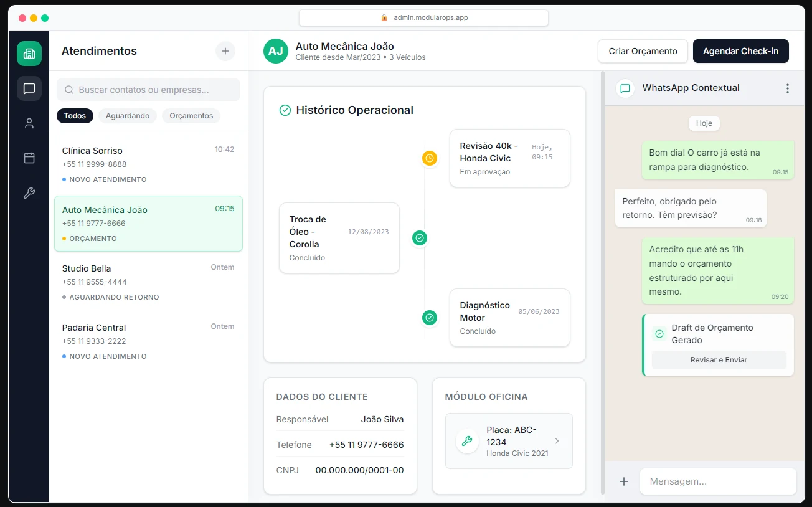
Task: Click "Cliente desde Mar/2023 • 3 Veículos" subtitle
Action: (x=361, y=57)
